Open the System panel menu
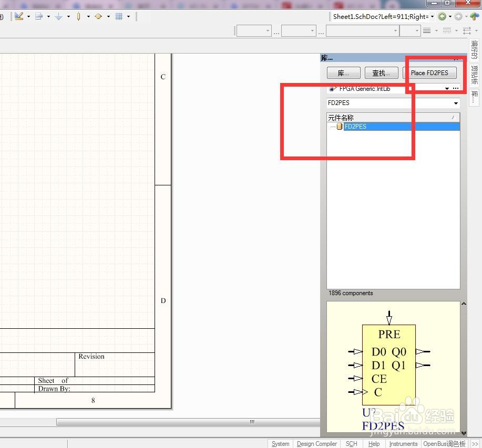482x448 pixels. (x=280, y=444)
